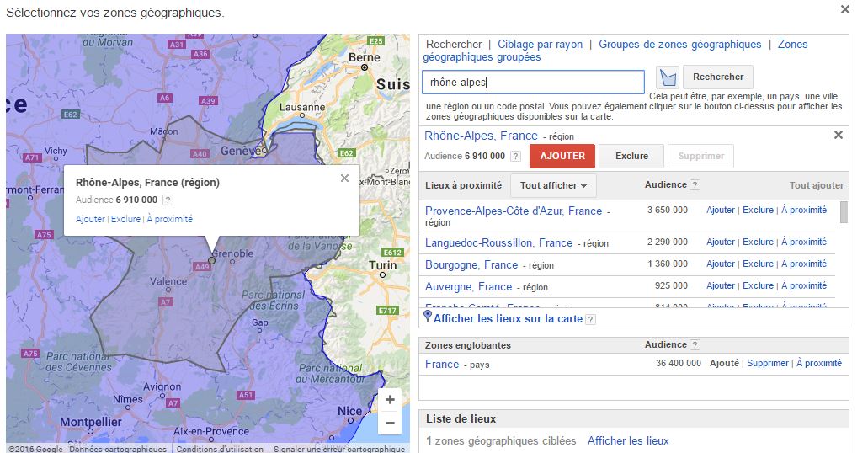Open the help icon beside Audience column header in nearby places

pyautogui.click(x=695, y=185)
